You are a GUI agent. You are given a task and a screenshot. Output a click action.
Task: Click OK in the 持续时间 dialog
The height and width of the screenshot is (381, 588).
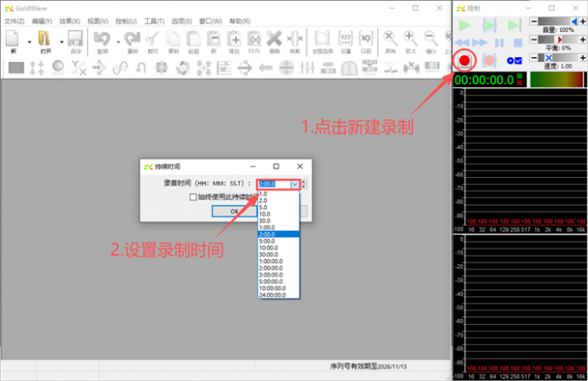(x=234, y=212)
